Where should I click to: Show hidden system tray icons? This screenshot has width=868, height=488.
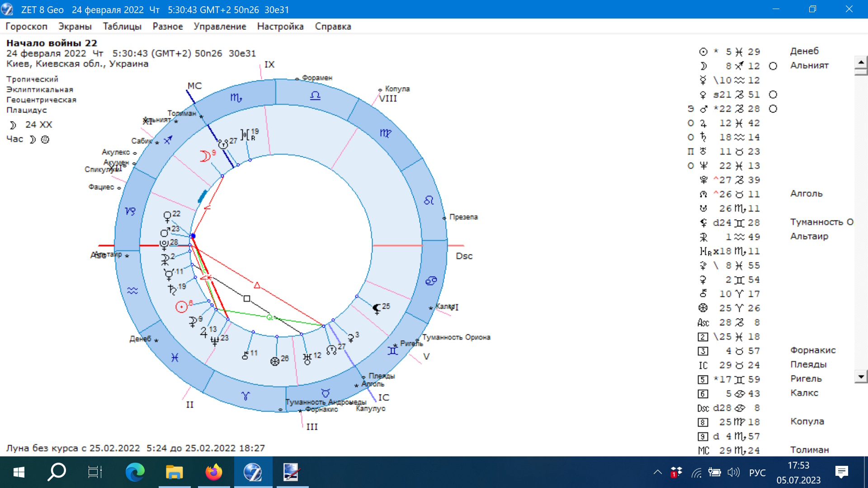point(657,473)
